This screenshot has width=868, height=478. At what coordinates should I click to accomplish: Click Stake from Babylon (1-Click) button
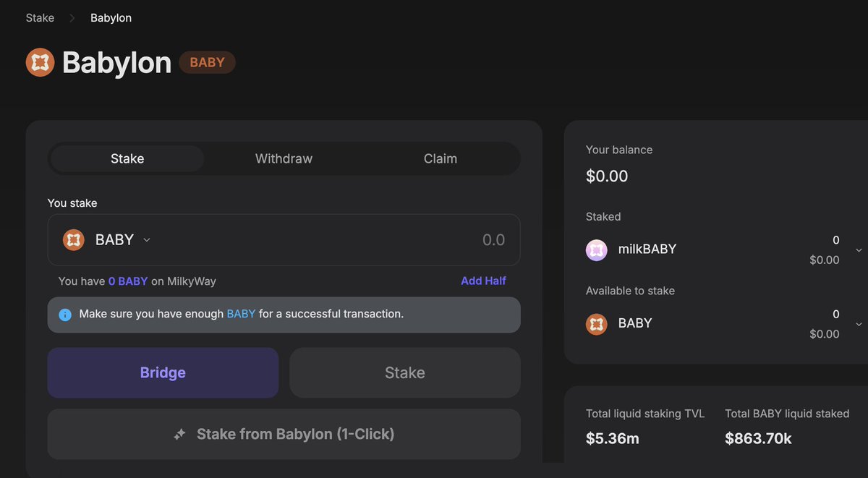point(284,435)
